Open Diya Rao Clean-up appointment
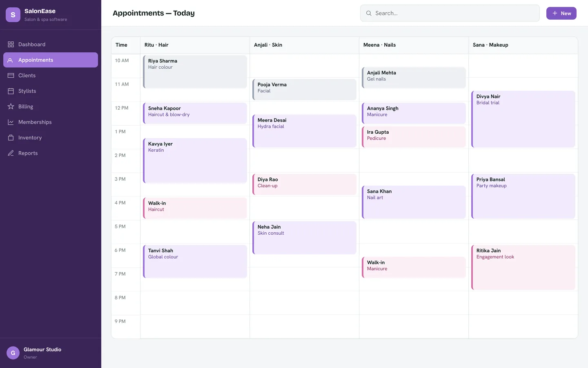 [305, 184]
